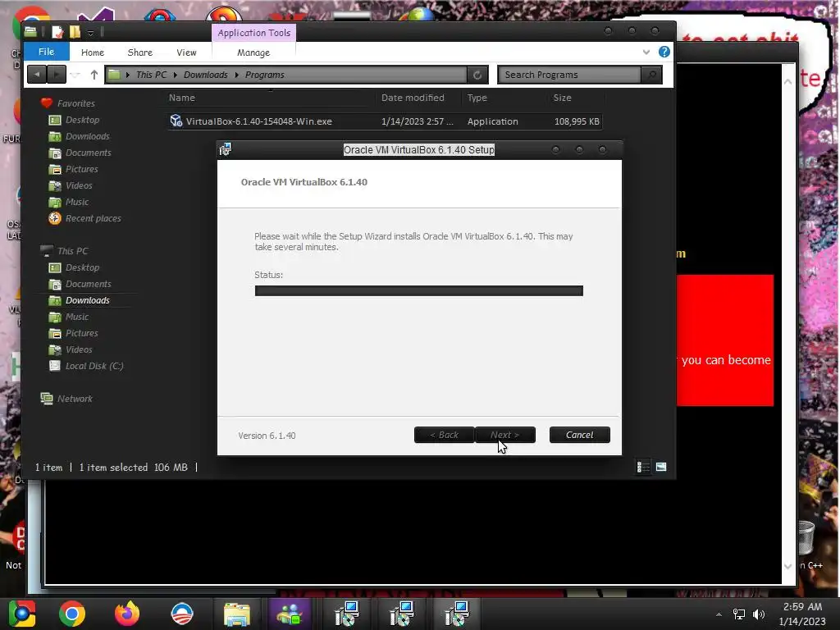Open Documents under This PC
This screenshot has width=840, height=630.
(89, 284)
